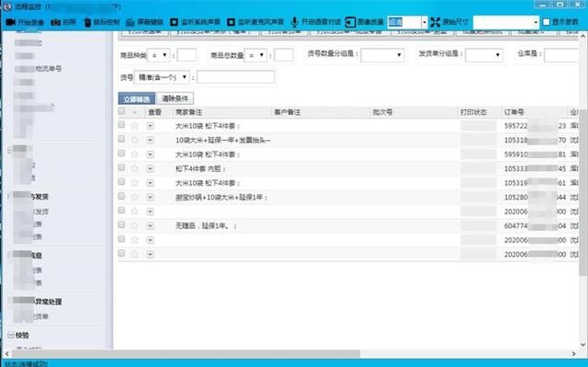Click the 监听麦克风声音 icon
The width and height of the screenshot is (588, 367).
(231, 22)
